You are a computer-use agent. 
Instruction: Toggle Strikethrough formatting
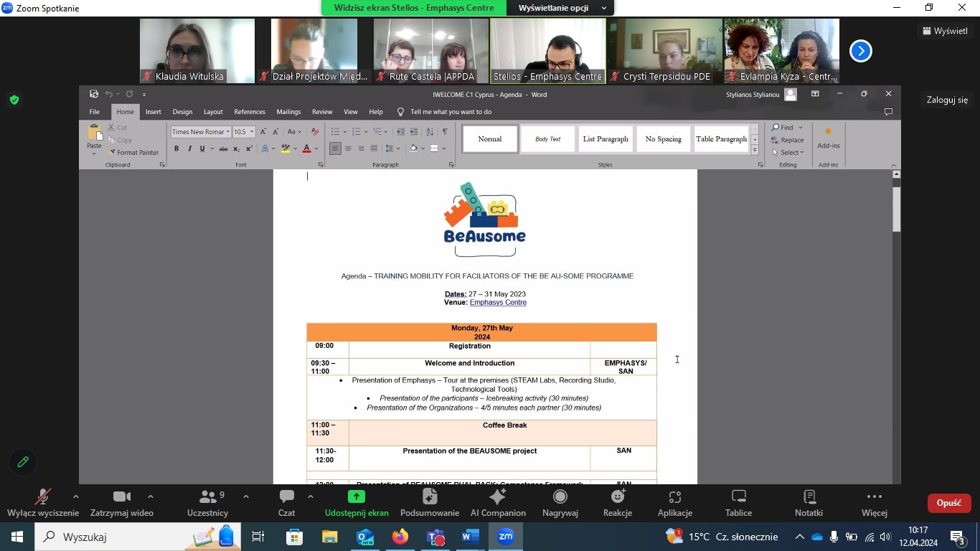pos(223,149)
